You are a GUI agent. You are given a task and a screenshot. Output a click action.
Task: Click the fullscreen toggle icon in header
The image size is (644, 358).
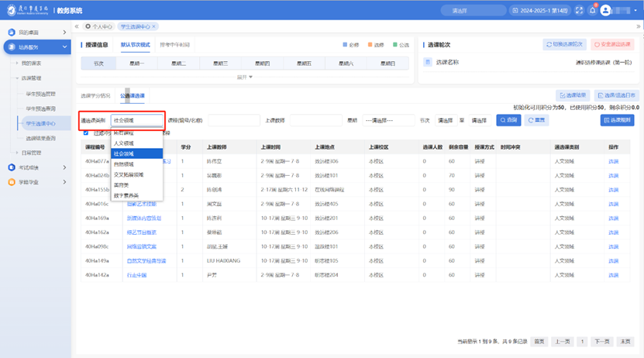point(579,10)
